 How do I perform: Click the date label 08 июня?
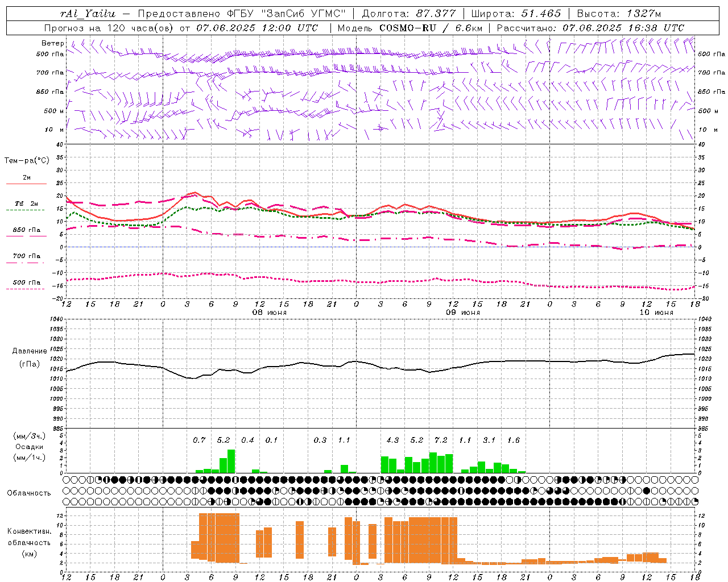[270, 313]
